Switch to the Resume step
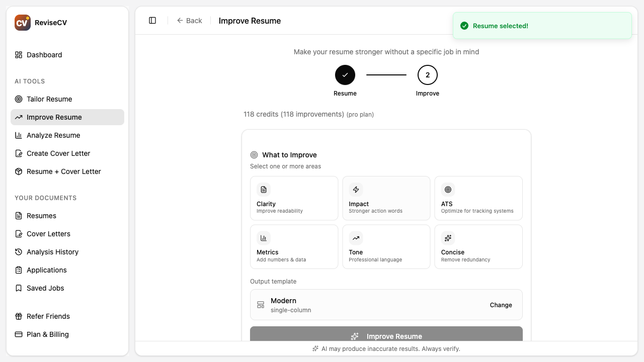 (x=345, y=74)
